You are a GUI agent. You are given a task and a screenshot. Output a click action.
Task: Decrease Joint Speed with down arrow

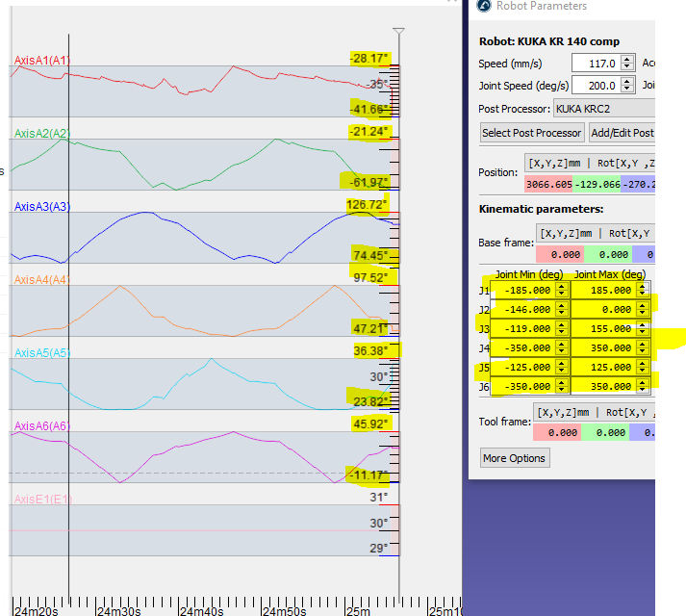[627, 90]
